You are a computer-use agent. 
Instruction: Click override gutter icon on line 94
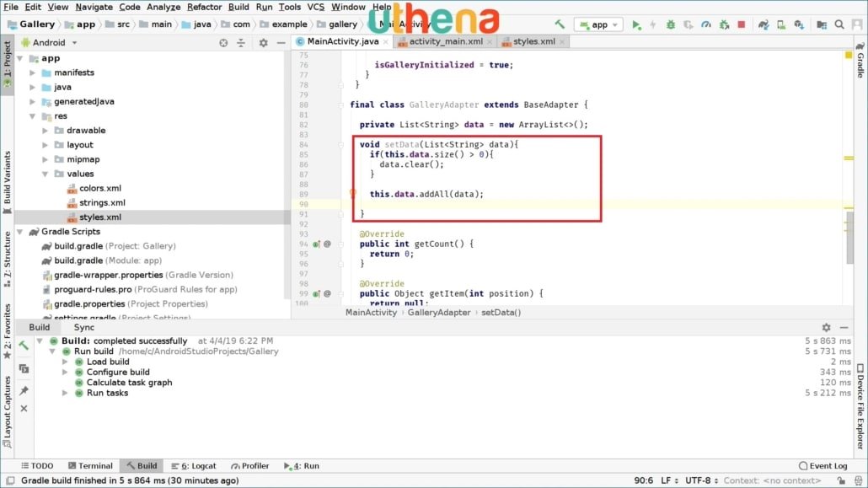coord(316,244)
